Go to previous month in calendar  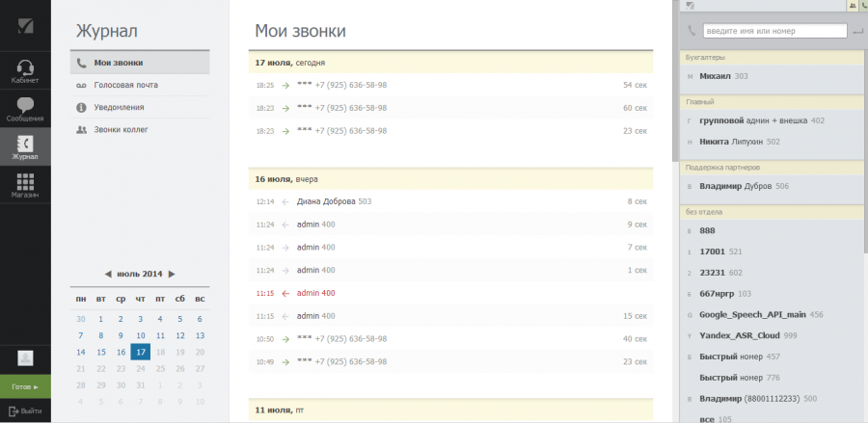coord(107,275)
